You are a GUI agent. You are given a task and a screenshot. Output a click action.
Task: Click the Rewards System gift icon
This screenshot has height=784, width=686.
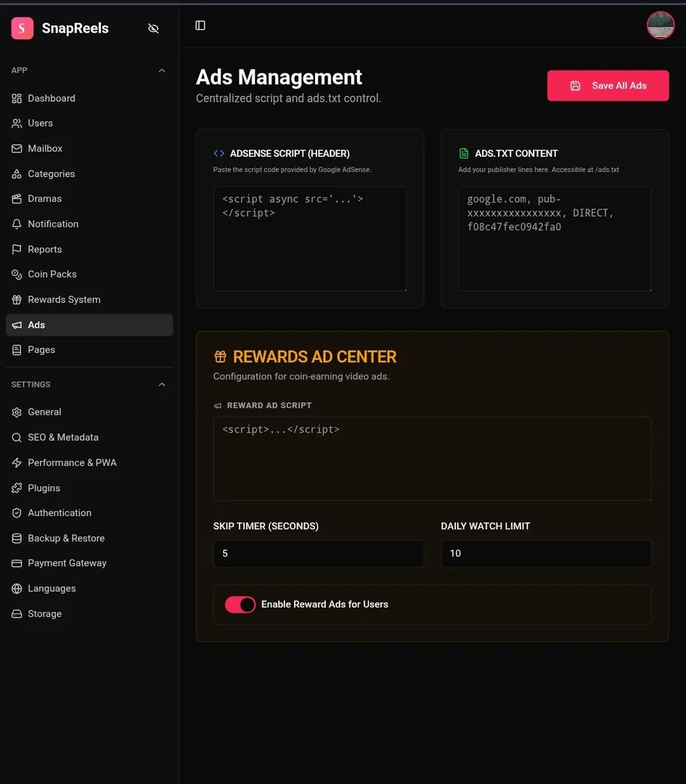pos(17,300)
